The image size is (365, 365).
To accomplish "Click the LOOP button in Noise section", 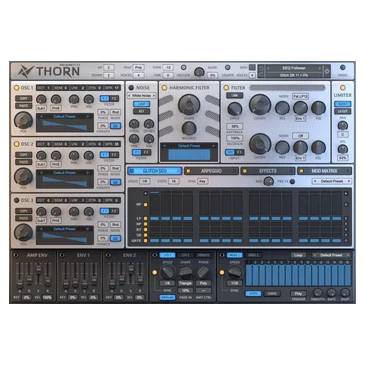I will (x=142, y=104).
